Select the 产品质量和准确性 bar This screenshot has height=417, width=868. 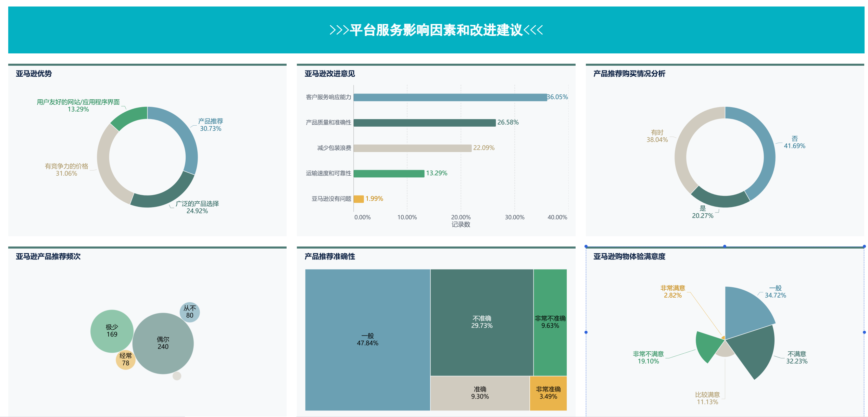click(x=424, y=123)
